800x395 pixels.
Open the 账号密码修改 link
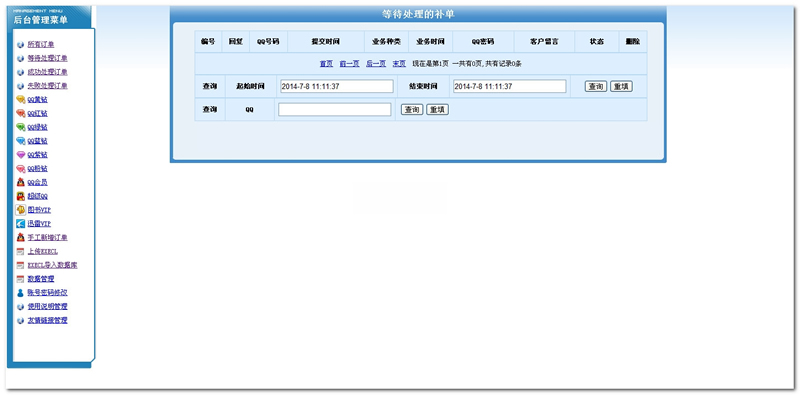(x=47, y=292)
